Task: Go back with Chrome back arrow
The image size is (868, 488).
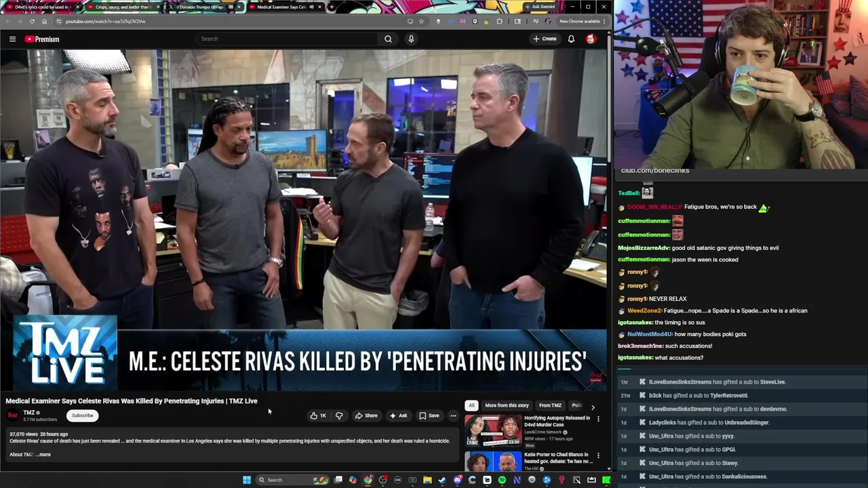Action: click(7, 21)
